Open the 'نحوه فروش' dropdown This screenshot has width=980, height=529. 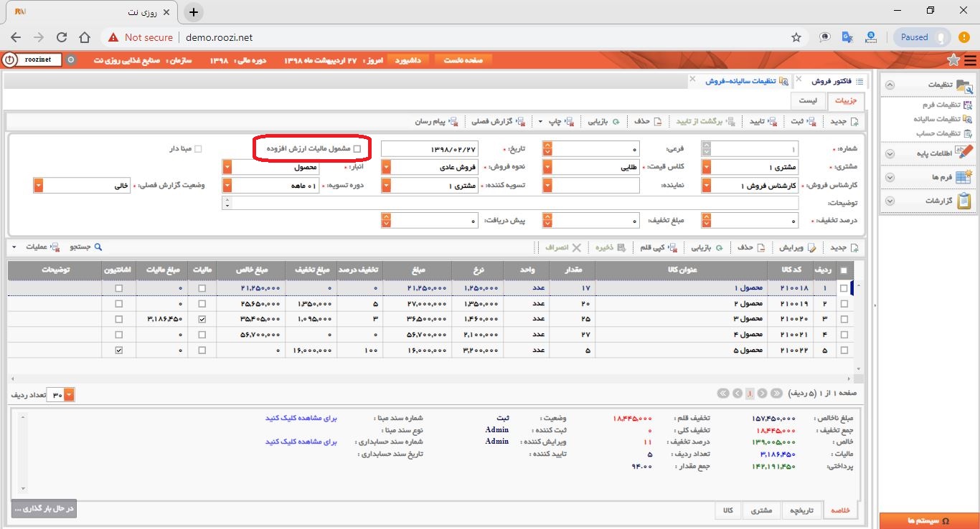[x=386, y=167]
